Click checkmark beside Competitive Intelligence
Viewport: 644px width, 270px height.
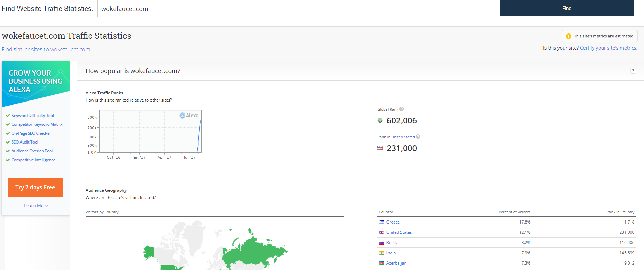point(8,160)
